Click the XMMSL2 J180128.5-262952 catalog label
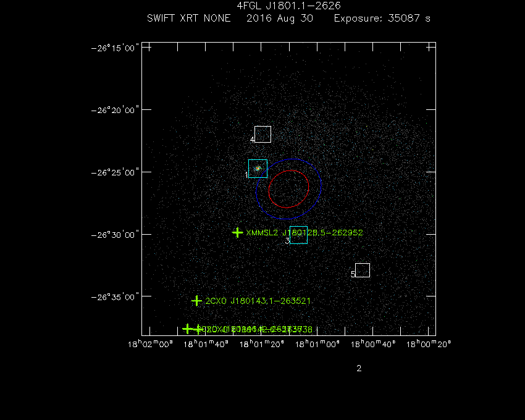The image size is (525, 420). pos(304,232)
